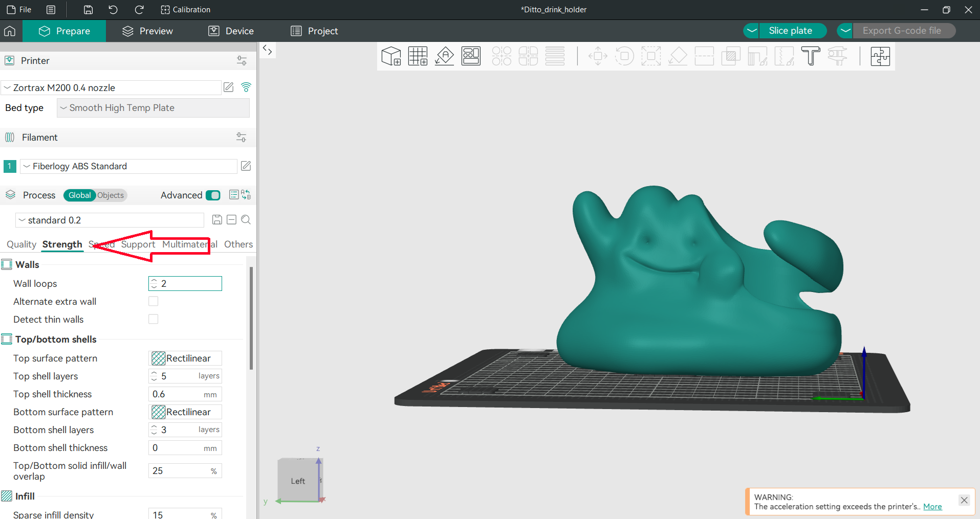Open the Zortrax M200 printer preset dropdown
Viewport: 980px width, 519px height.
click(112, 88)
